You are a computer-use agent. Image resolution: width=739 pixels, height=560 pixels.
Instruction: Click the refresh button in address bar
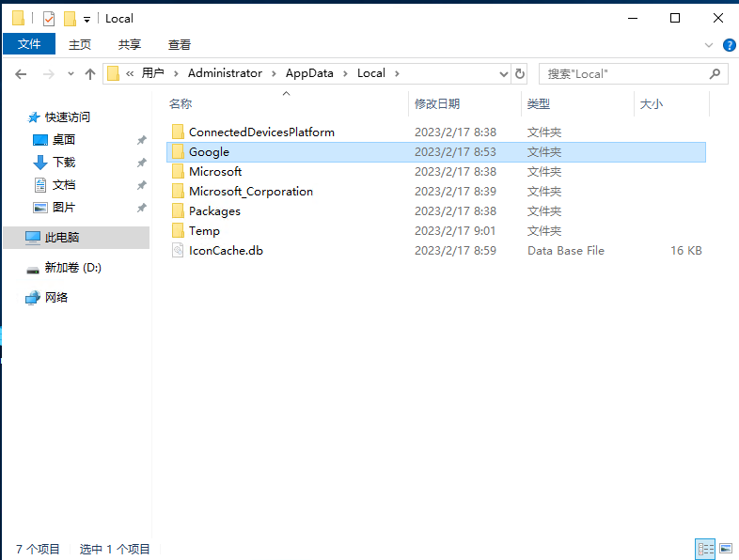tap(520, 73)
